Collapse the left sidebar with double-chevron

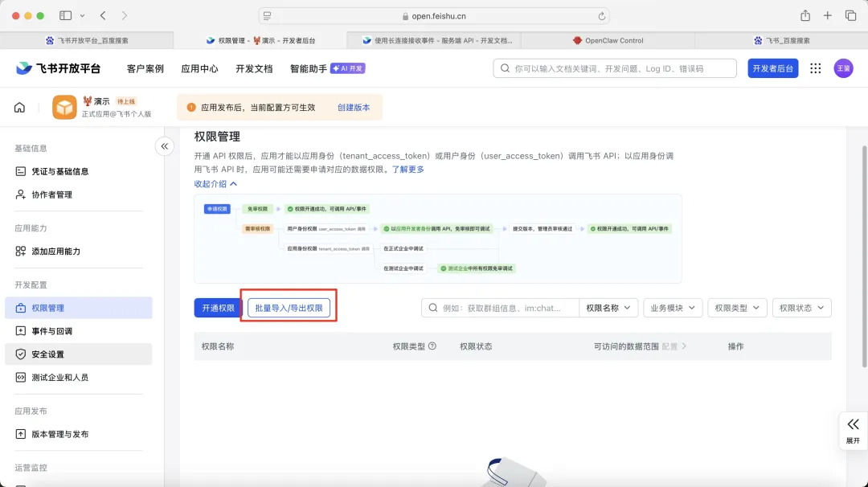pyautogui.click(x=165, y=146)
